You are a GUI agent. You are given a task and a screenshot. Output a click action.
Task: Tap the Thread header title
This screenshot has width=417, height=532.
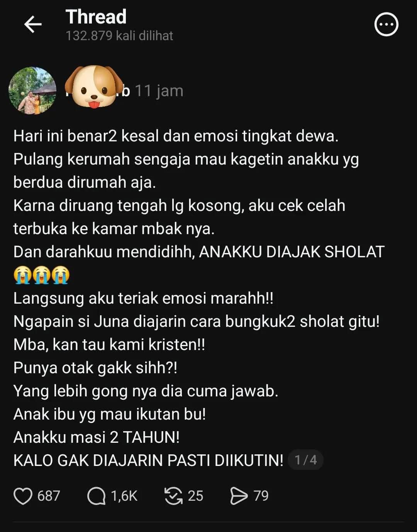pyautogui.click(x=96, y=17)
